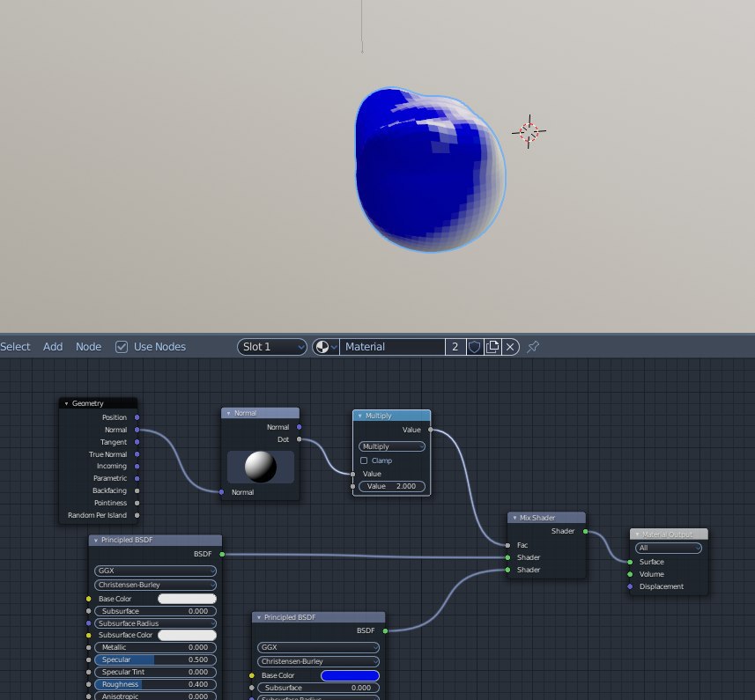Open the Multiply operation dropdown
The width and height of the screenshot is (755, 700).
coord(391,446)
